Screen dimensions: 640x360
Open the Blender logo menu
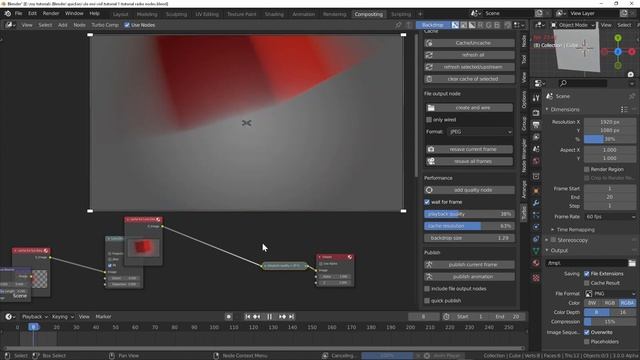(7, 13)
